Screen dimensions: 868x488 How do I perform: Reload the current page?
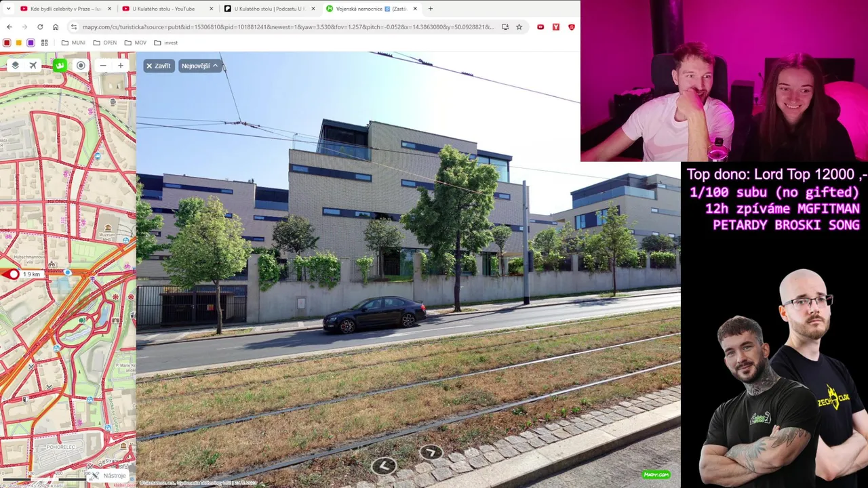click(40, 27)
